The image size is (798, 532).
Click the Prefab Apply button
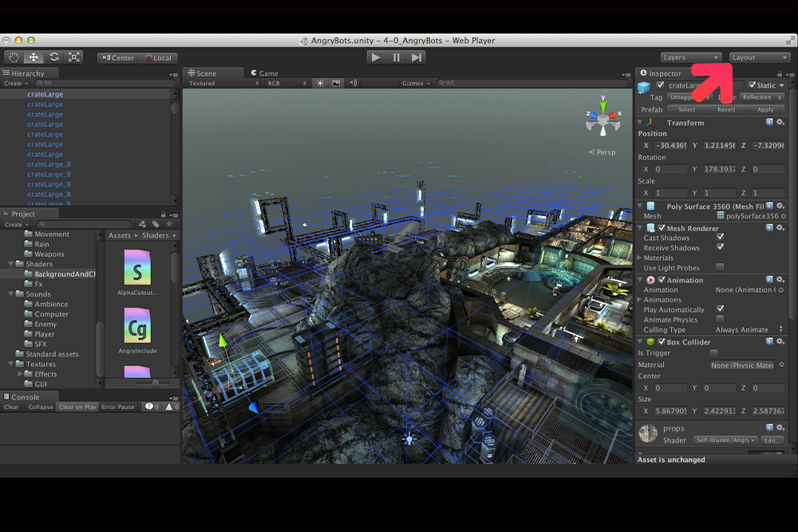[x=765, y=109]
